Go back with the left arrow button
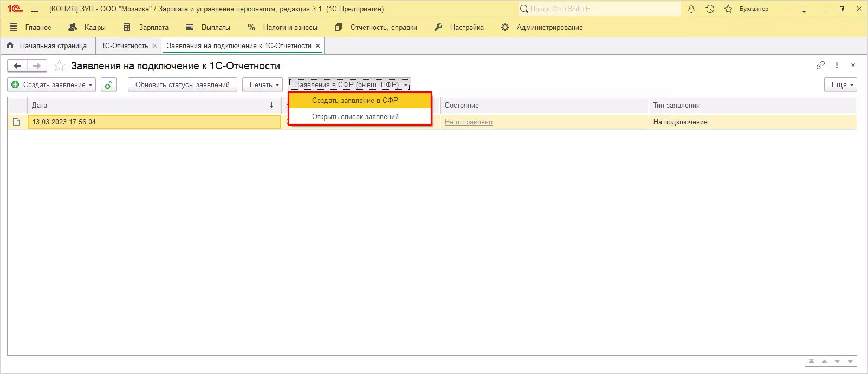Viewport: 868px width, 374px height. tap(17, 65)
